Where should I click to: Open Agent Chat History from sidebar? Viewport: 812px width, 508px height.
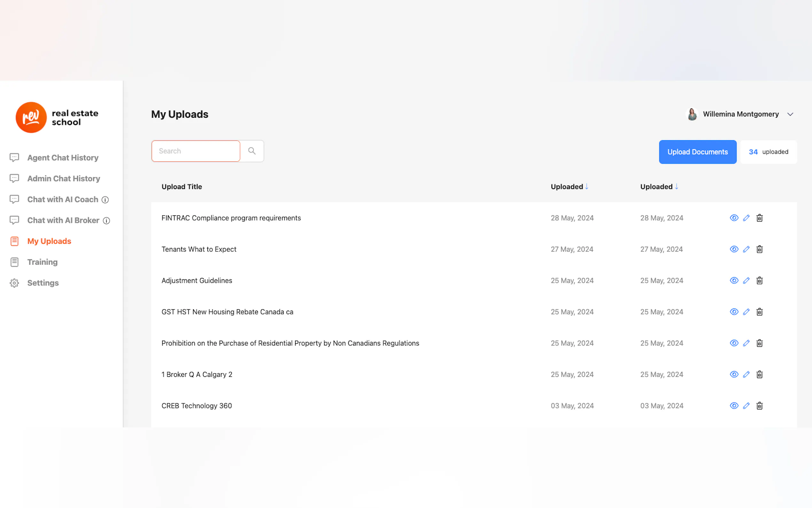click(x=62, y=158)
